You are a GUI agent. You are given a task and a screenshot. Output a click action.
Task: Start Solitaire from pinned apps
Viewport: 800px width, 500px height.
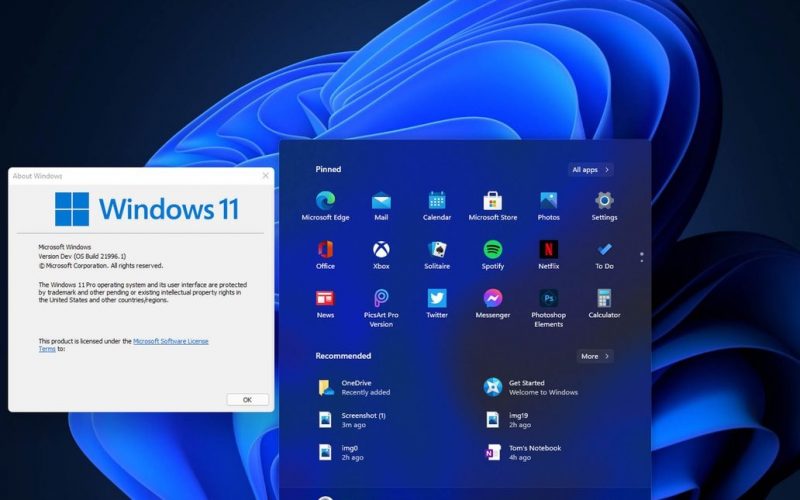click(437, 255)
